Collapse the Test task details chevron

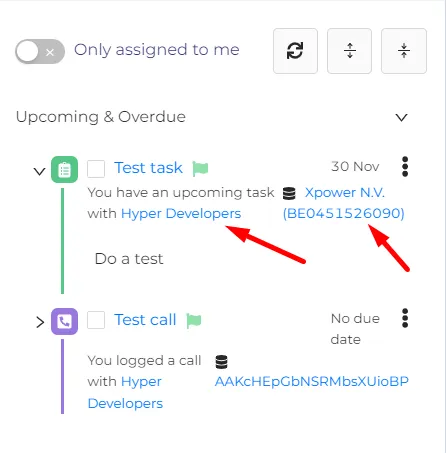tap(40, 171)
